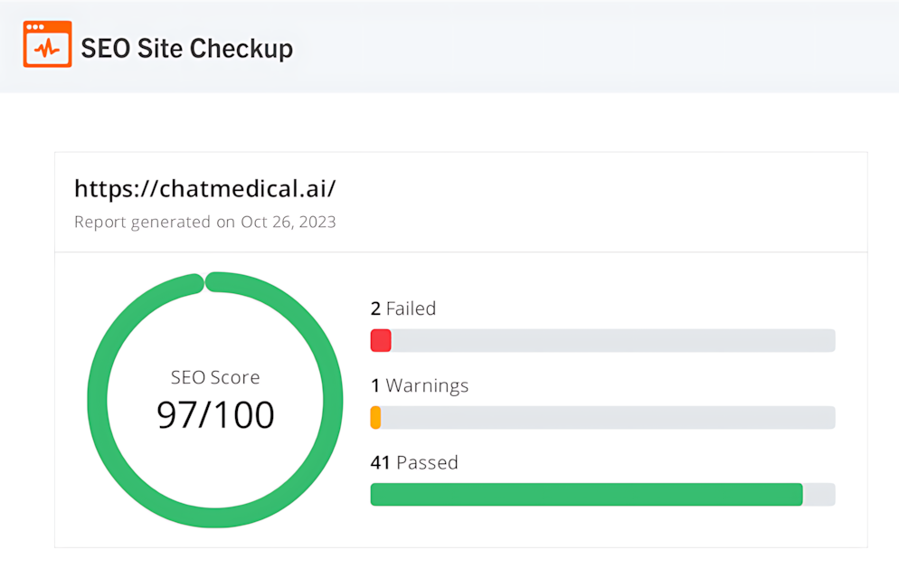Viewport: 899px width, 588px height.
Task: Select the 97/100 score value
Action: click(x=215, y=414)
